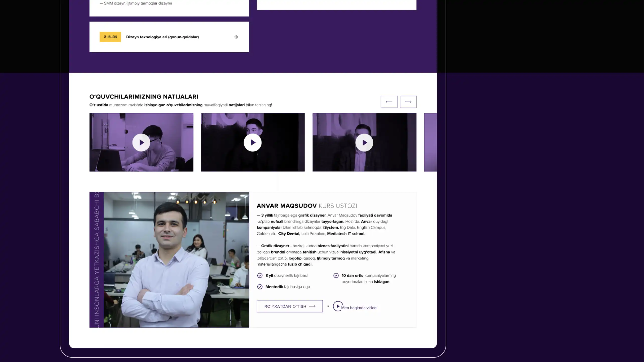
Task: Select the partially visible fourth video thumbnail
Action: pyautogui.click(x=430, y=142)
